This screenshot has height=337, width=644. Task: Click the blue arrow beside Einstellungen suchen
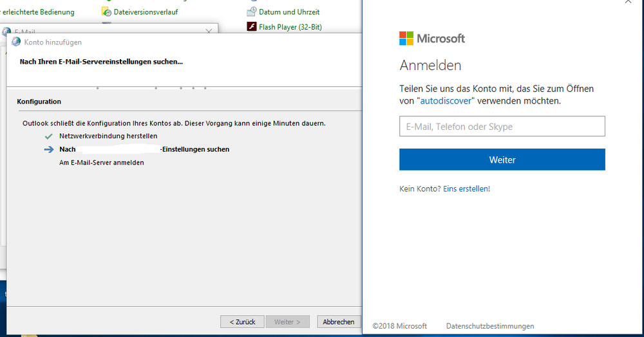tap(49, 149)
